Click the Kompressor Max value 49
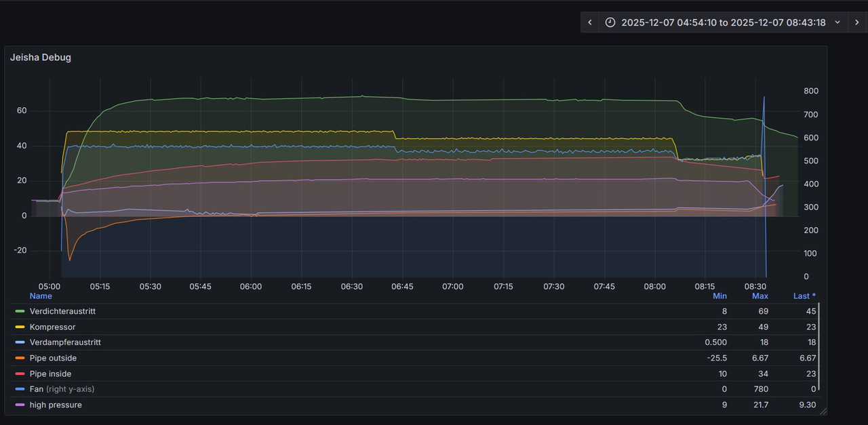The height and width of the screenshot is (425, 868). point(764,327)
